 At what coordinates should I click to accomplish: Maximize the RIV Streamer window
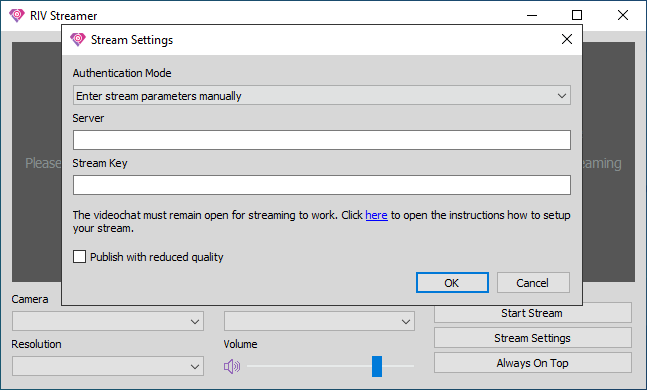[577, 15]
